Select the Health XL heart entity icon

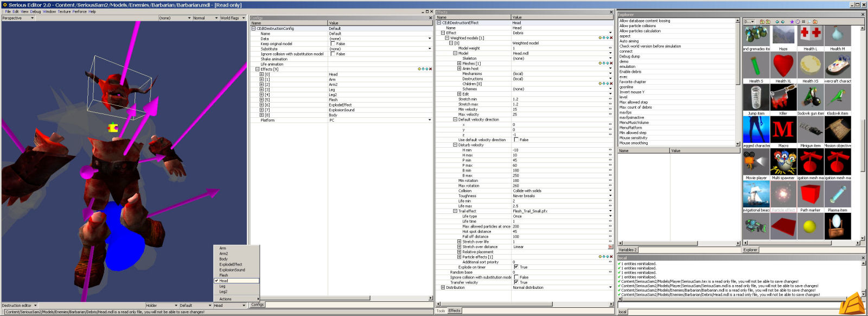coord(783,66)
